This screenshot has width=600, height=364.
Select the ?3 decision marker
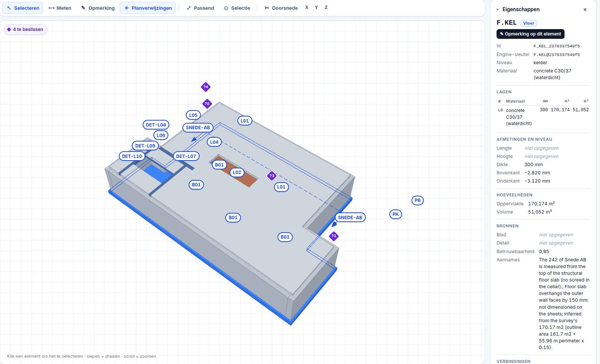point(271,176)
